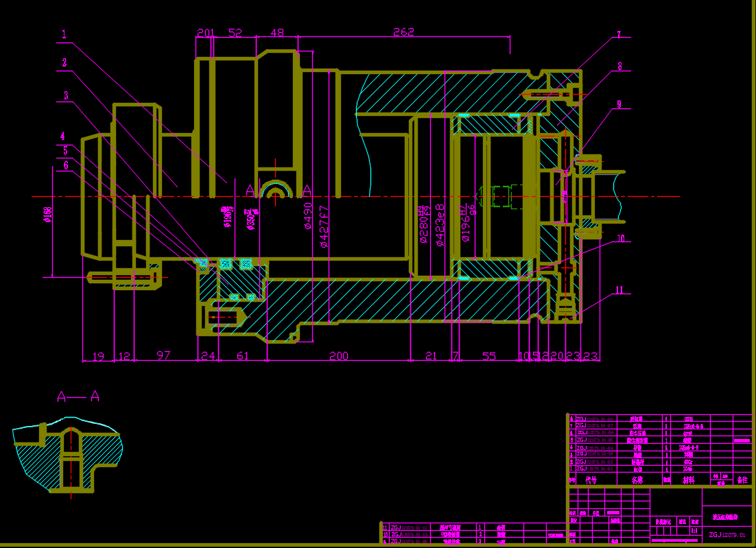The image size is (756, 548).
Task: Click parts list row ZGJ12079.01-02
Action: 659,462
